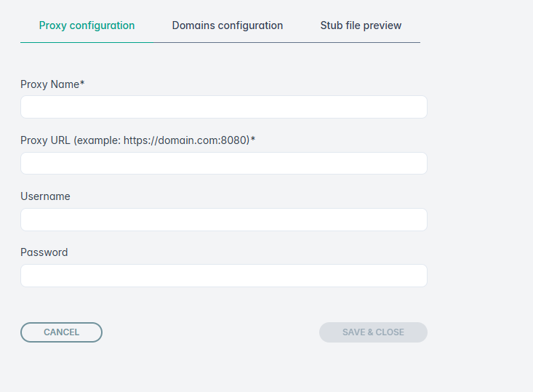533x392 pixels.
Task: Click the required asterisk after Proxy Name
Action: click(82, 84)
